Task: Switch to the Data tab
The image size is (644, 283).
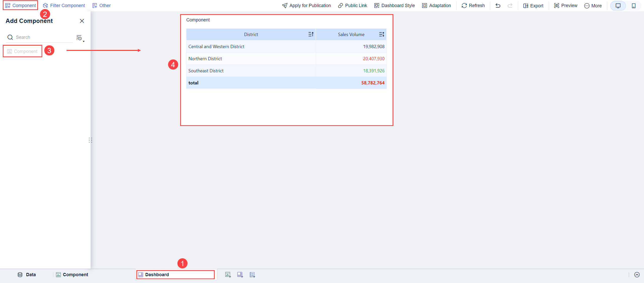Action: pos(27,275)
